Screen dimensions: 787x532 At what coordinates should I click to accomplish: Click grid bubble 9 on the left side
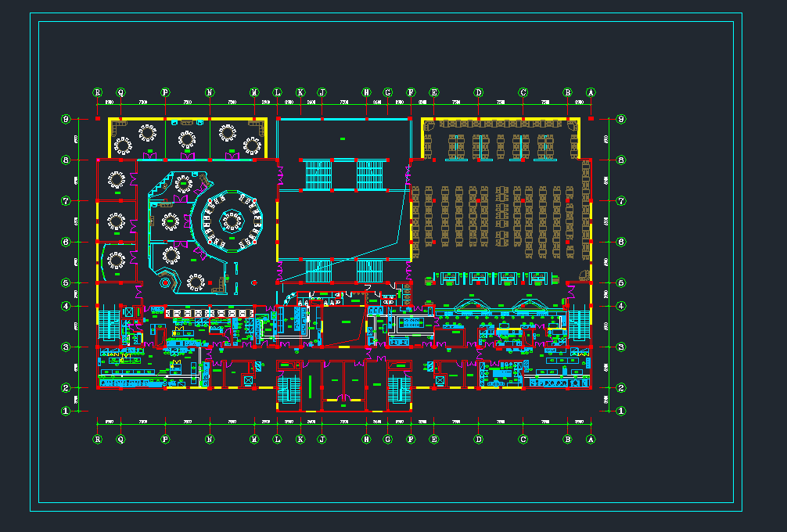(x=66, y=120)
